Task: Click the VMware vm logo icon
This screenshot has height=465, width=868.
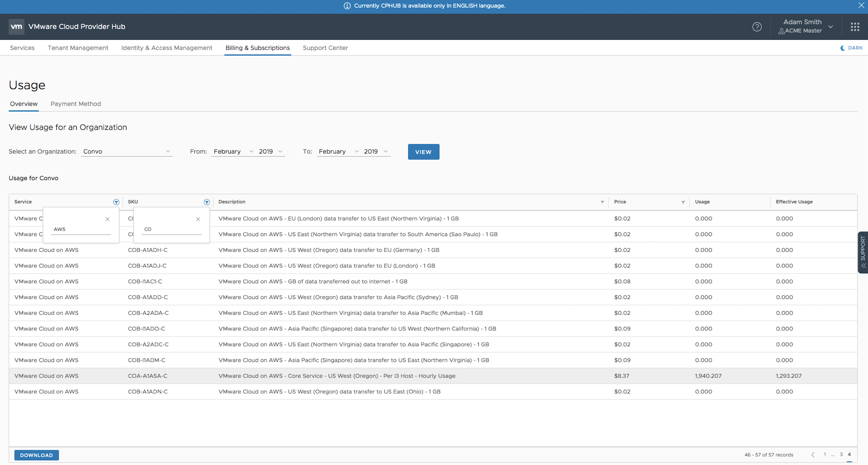Action: (16, 27)
